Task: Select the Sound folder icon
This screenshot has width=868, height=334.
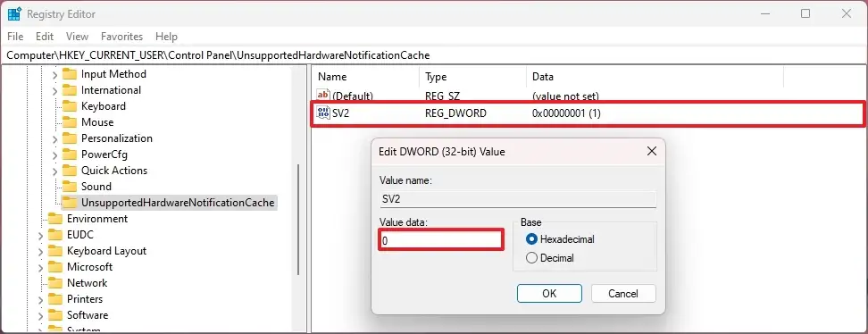Action: click(69, 186)
